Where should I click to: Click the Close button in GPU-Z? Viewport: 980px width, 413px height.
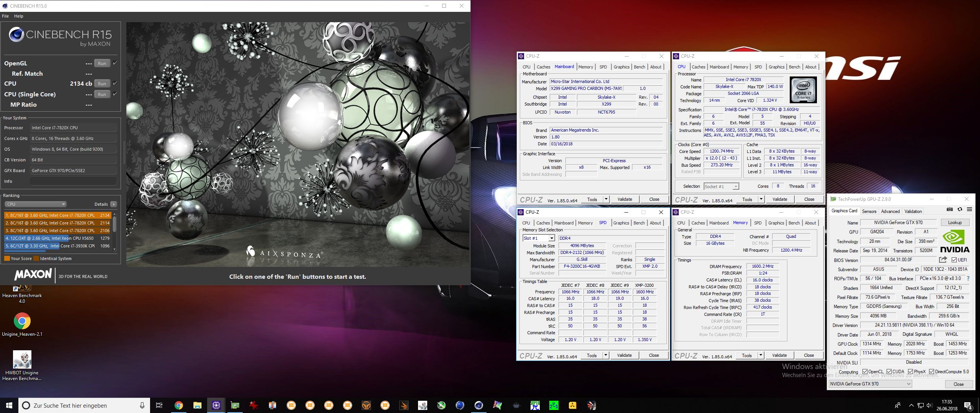(959, 384)
